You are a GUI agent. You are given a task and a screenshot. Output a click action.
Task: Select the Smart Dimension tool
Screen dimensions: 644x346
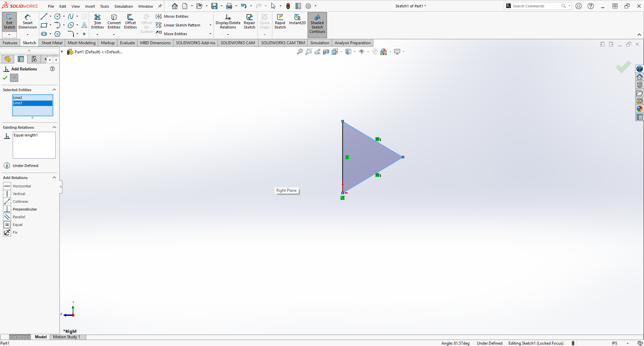(x=28, y=22)
